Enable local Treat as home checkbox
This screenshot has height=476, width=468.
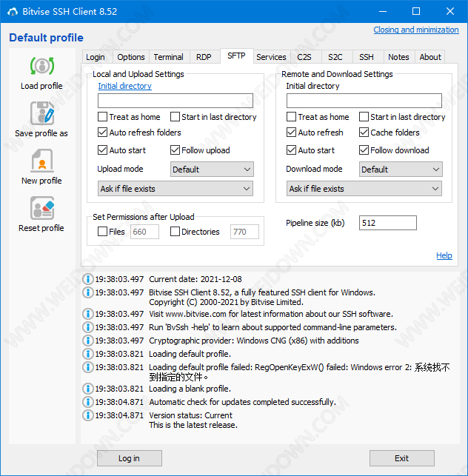(102, 117)
